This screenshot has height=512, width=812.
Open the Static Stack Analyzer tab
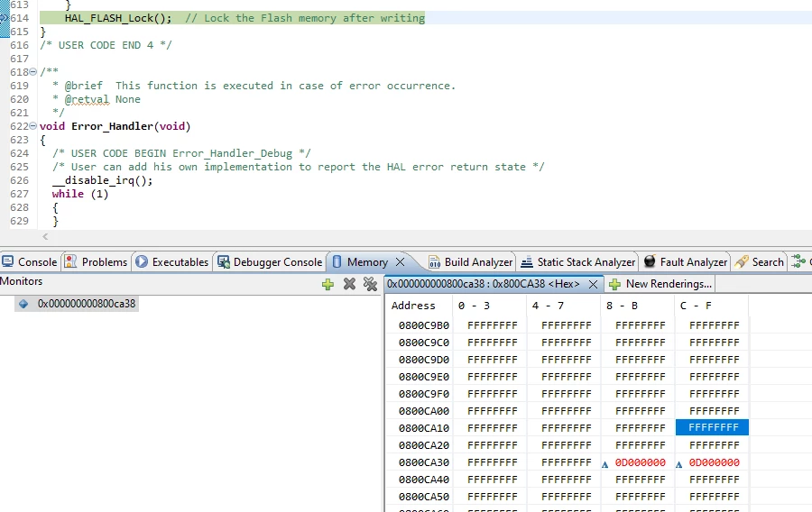click(578, 262)
